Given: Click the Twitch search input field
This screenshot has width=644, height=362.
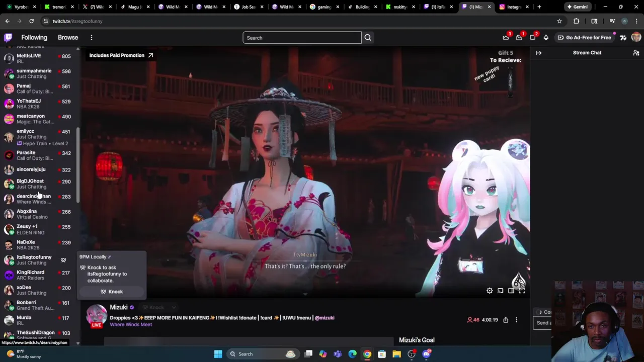Looking at the screenshot, I should coord(302,38).
